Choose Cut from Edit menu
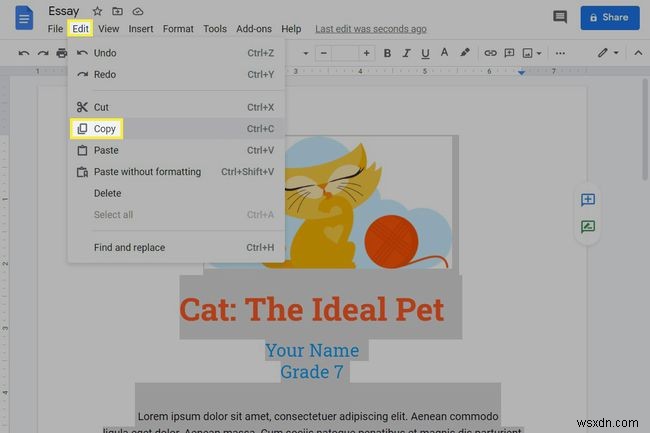Image resolution: width=650 pixels, height=433 pixels. click(176, 107)
